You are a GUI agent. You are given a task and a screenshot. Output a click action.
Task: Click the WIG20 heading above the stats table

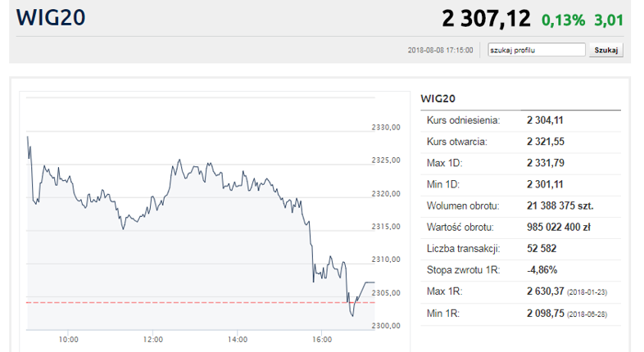[438, 98]
